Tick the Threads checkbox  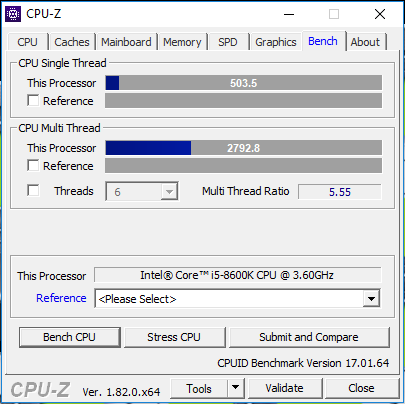click(33, 191)
